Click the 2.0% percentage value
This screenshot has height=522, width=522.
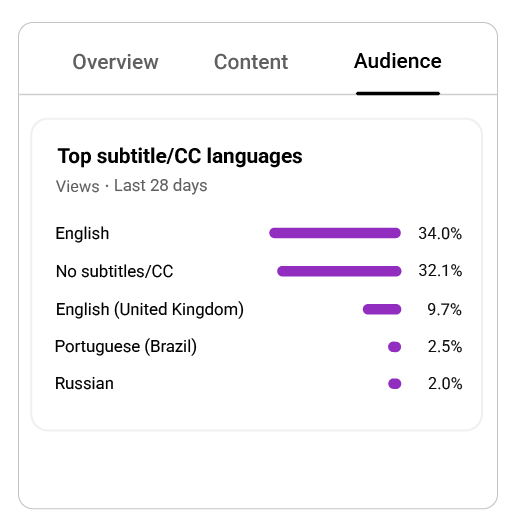click(445, 384)
